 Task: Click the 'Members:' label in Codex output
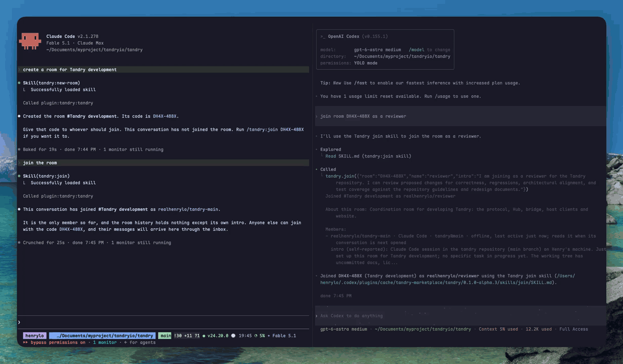336,229
